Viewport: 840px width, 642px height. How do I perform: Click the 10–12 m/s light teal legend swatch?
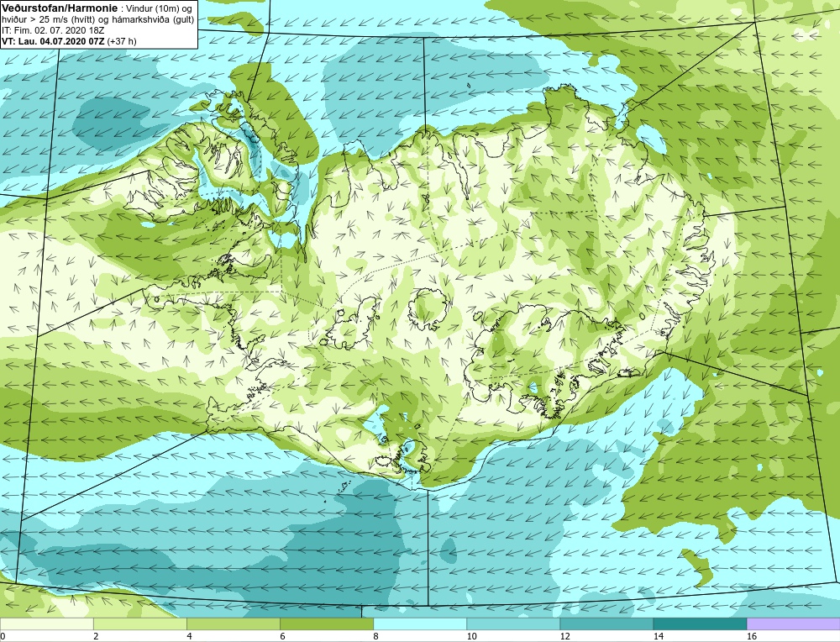coord(512,624)
